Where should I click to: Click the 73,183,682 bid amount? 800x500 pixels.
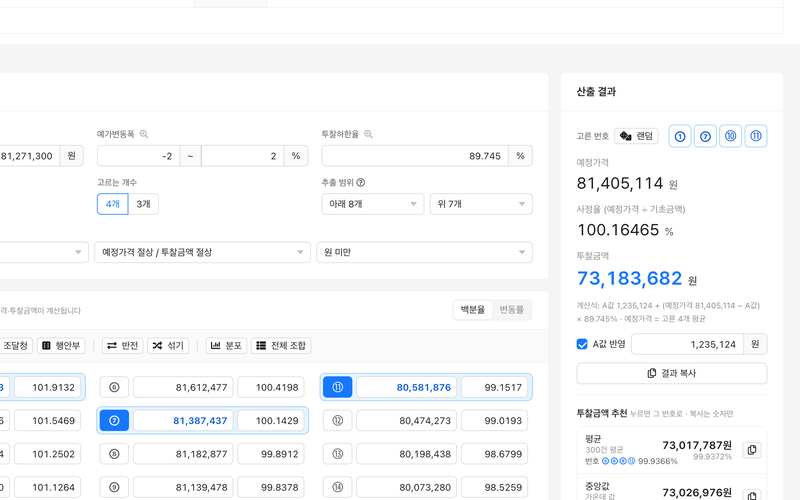tap(629, 279)
